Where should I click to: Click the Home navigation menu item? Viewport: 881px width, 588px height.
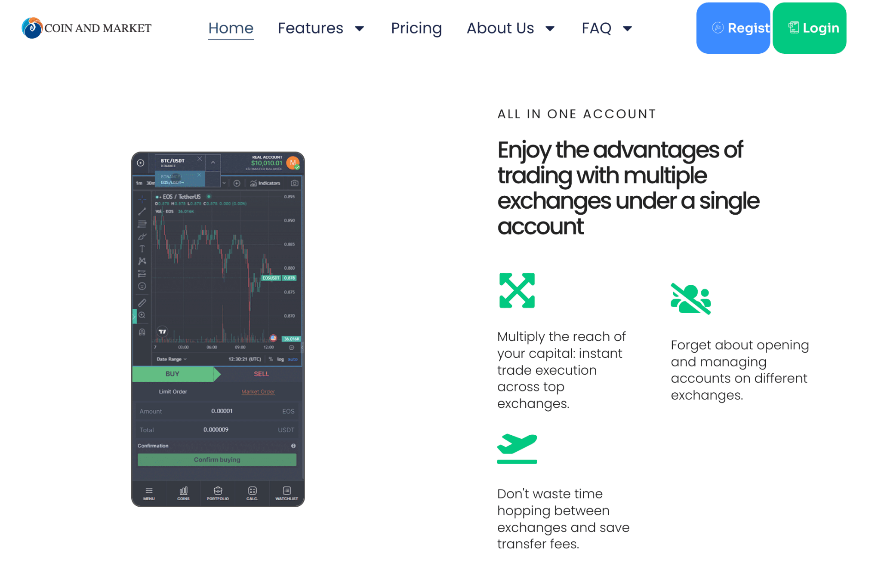(231, 28)
